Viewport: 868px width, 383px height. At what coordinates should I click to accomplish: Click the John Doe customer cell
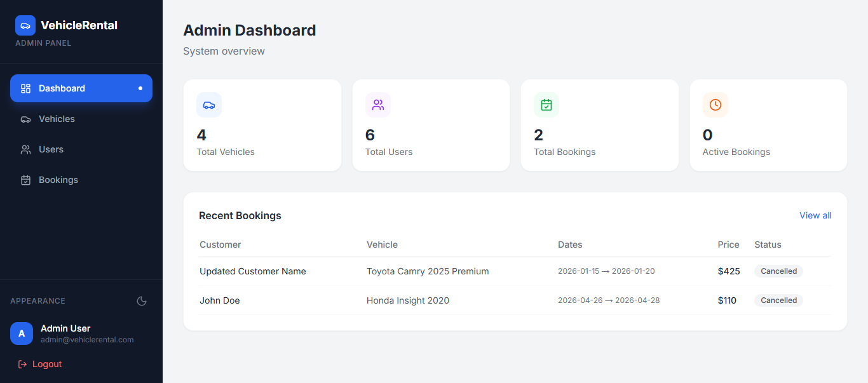(220, 300)
